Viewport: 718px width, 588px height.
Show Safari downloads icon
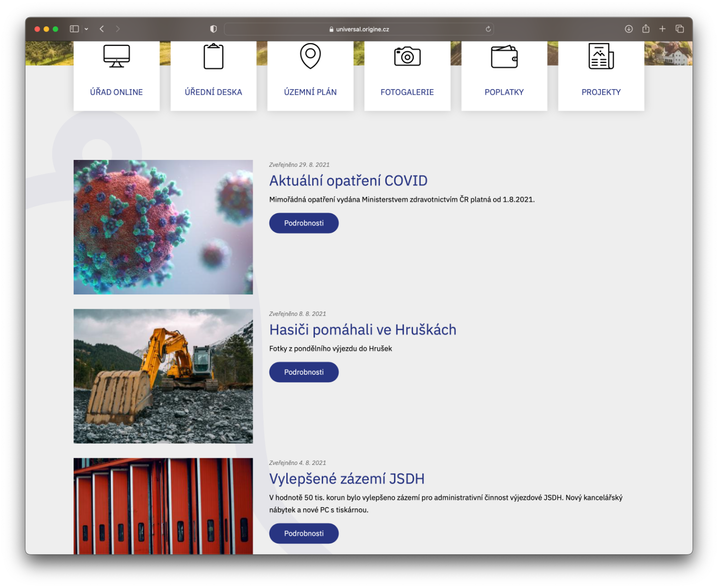[629, 29]
